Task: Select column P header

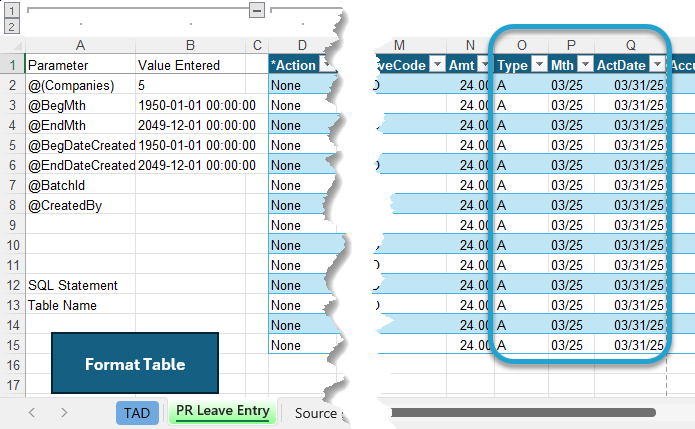Action: [571, 45]
